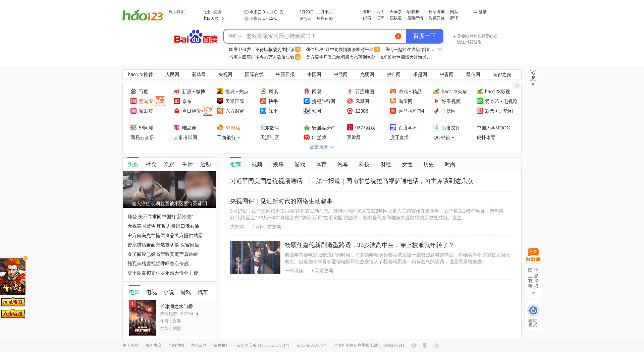The width and height of the screenshot is (644, 352).
Task: Open the 游戏·精品 icon link
Action: pos(393,91)
